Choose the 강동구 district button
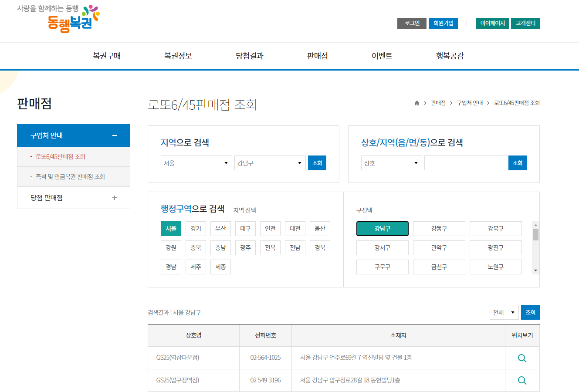This screenshot has height=392, width=579. 439,229
